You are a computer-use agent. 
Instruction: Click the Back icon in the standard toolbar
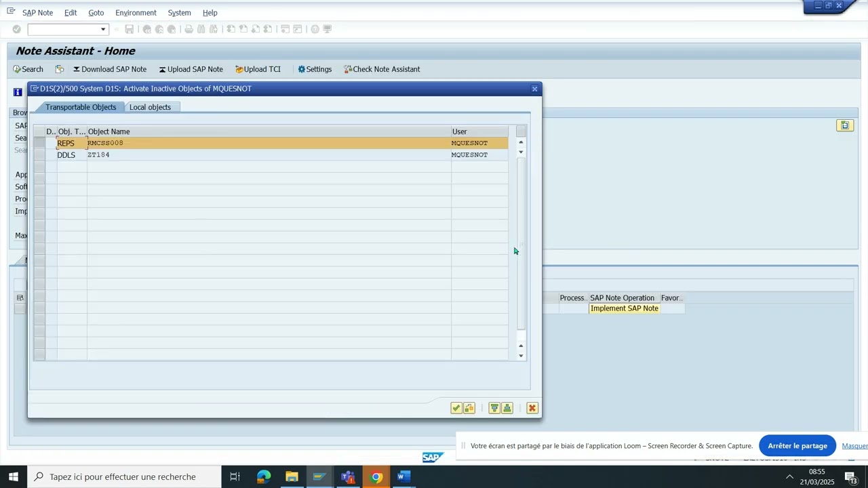(146, 29)
